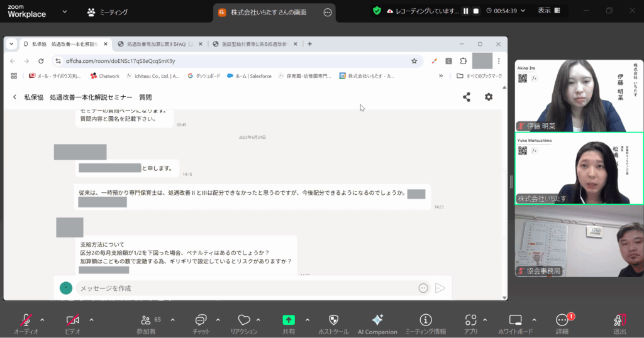Click the message input field
This screenshot has height=338, width=644.
(x=245, y=288)
